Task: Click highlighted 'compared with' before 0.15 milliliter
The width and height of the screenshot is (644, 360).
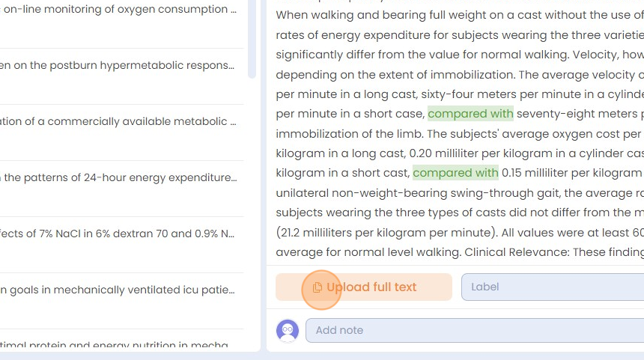Action: pos(455,173)
